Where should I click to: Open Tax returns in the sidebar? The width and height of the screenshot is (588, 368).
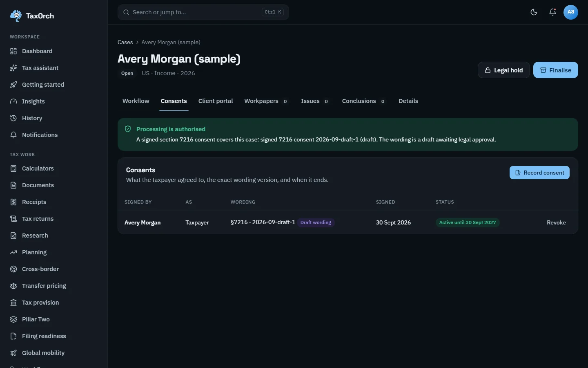[x=54, y=219]
